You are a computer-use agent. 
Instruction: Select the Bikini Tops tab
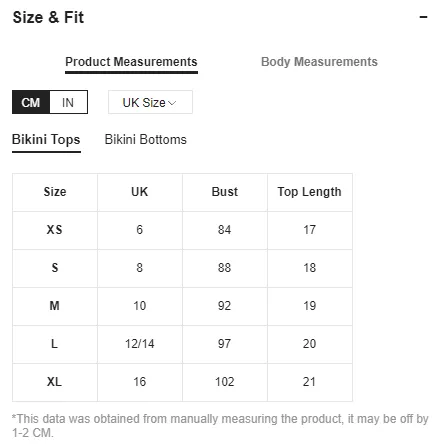coord(46,140)
